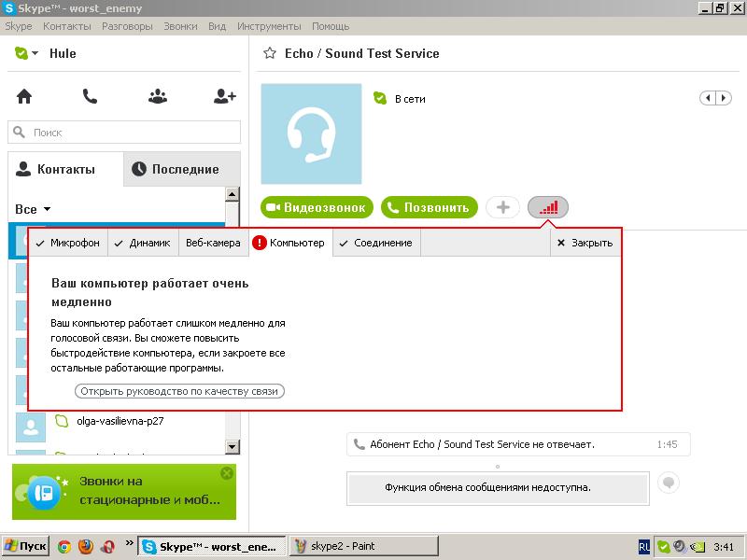Viewport: 747px width, 560px height.
Task: Select the Динамик quality tab
Action: [x=143, y=243]
